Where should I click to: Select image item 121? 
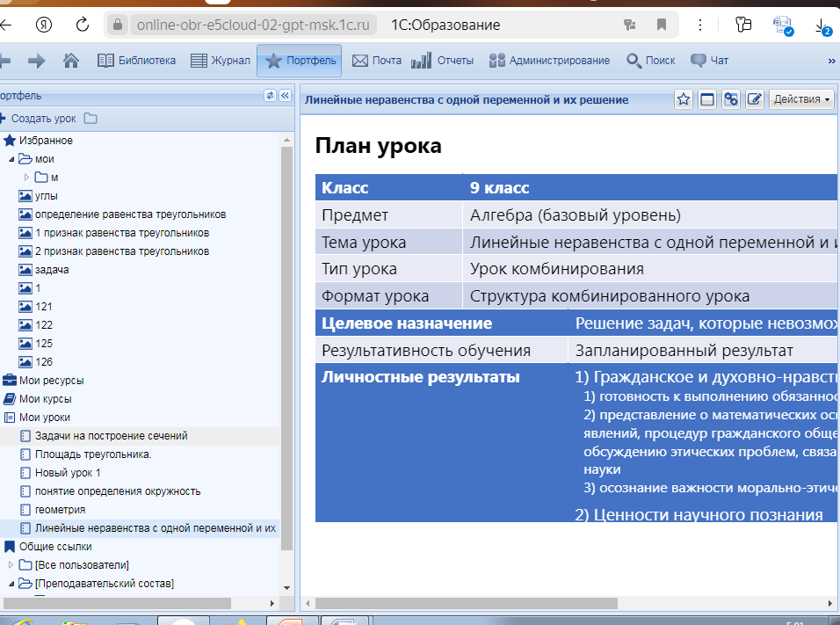click(43, 307)
